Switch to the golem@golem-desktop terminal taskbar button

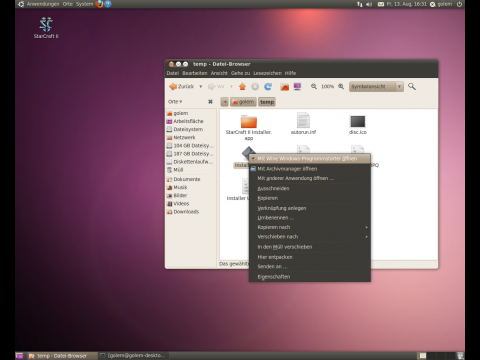133,356
